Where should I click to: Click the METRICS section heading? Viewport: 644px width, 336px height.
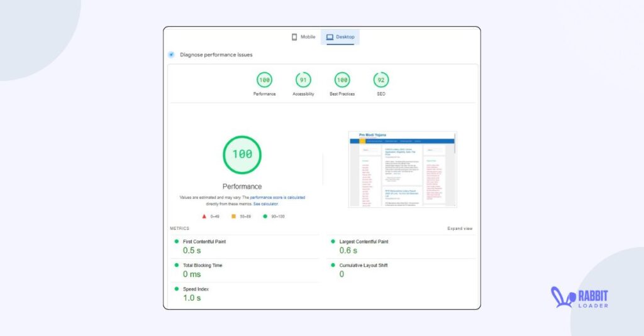click(x=179, y=229)
